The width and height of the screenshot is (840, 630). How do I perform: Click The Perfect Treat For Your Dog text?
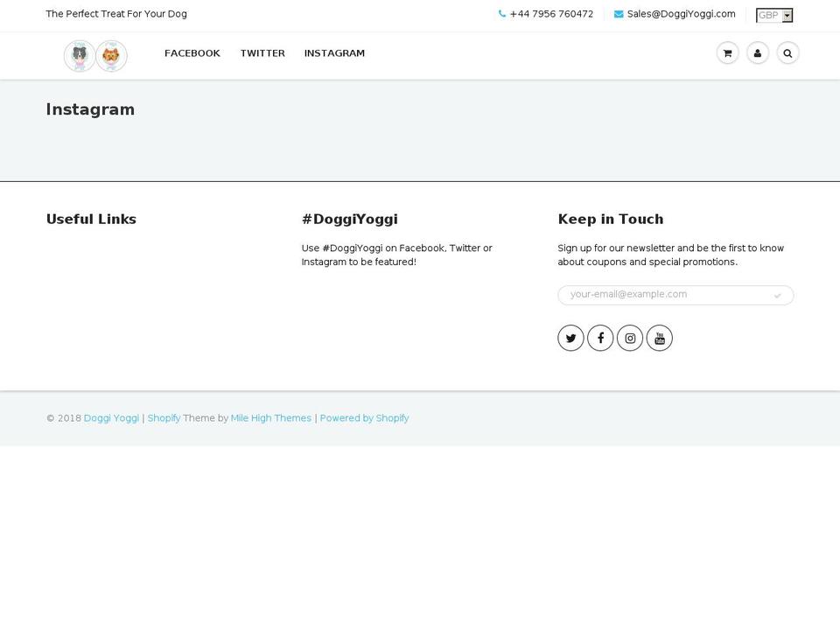(116, 14)
